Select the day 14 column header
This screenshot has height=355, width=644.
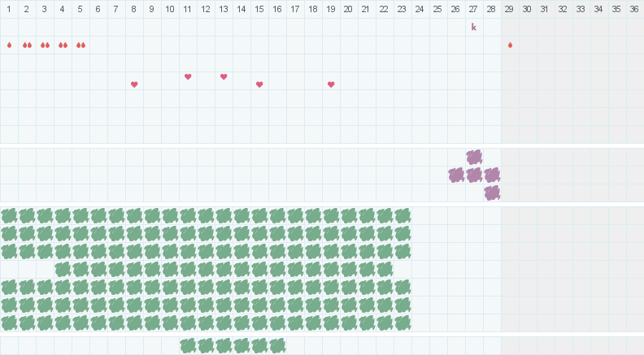[x=241, y=9]
